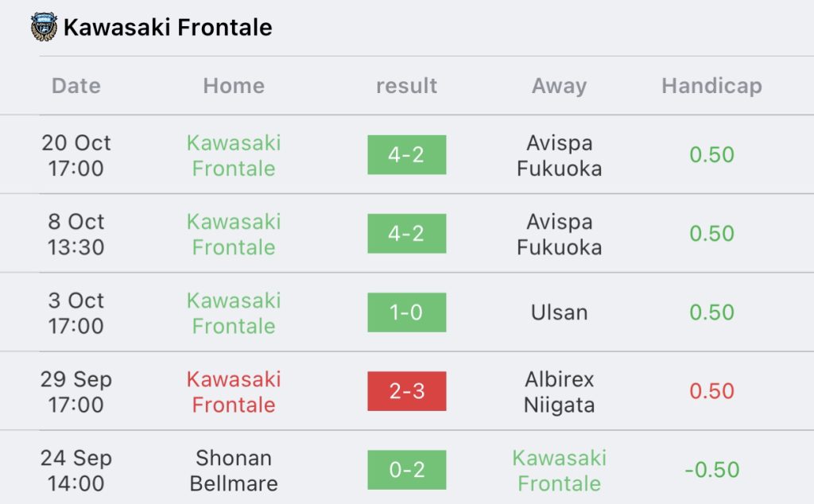The width and height of the screenshot is (814, 504).
Task: Click the Away column header
Action: coord(559,86)
